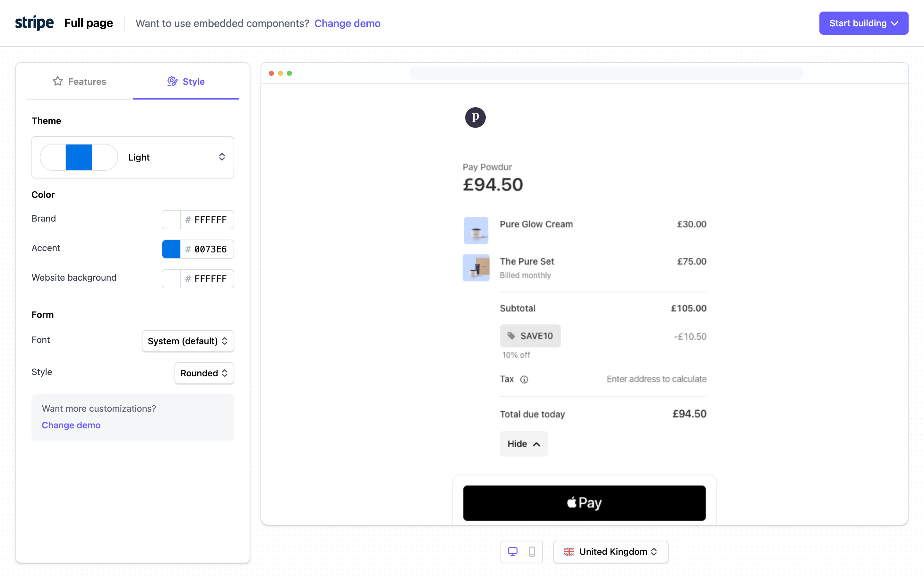Viewport: 924px width, 578px height.
Task: Switch to desktop preview view
Action: [512, 552]
